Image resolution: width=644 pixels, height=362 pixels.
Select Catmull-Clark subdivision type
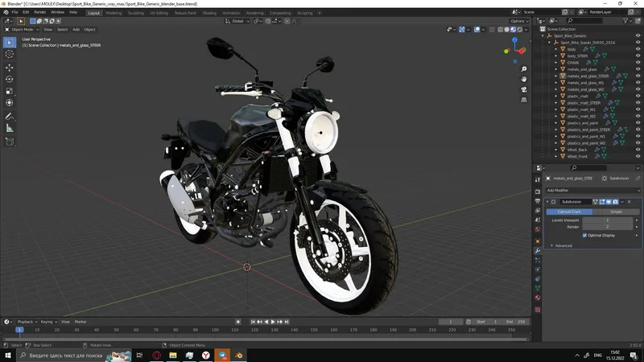point(569,212)
